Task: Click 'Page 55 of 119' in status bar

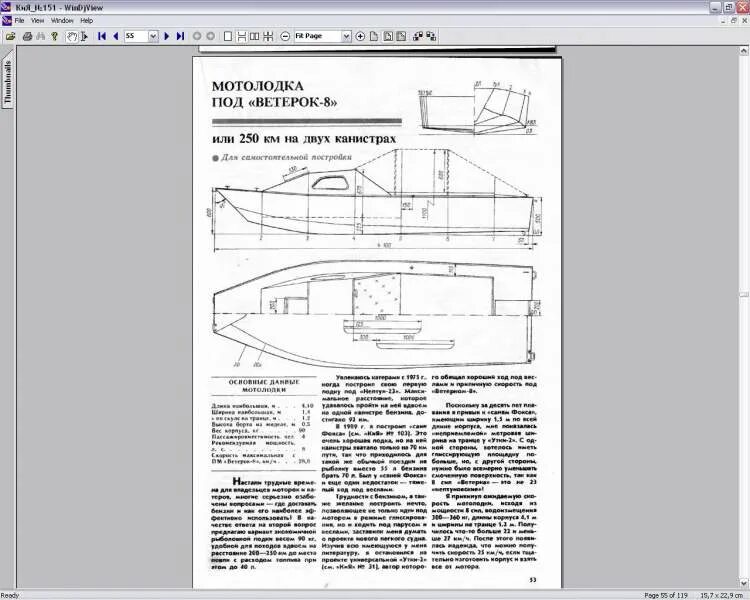Action: click(x=665, y=595)
